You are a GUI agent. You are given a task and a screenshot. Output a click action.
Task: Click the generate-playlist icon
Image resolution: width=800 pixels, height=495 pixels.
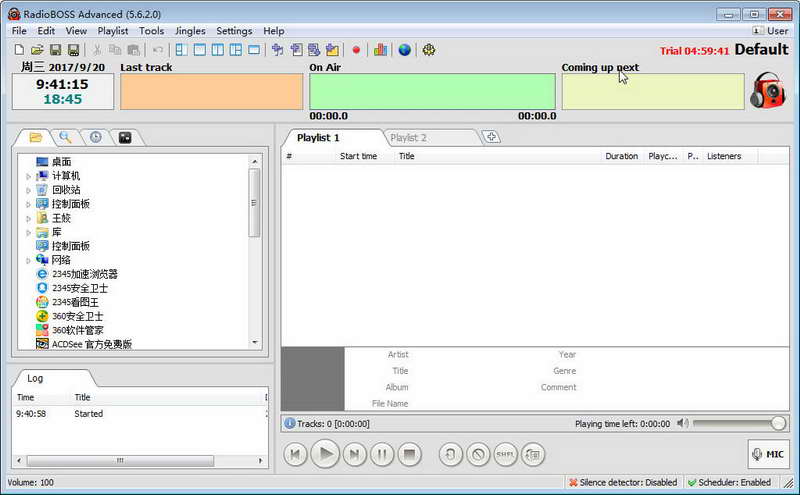click(314, 50)
